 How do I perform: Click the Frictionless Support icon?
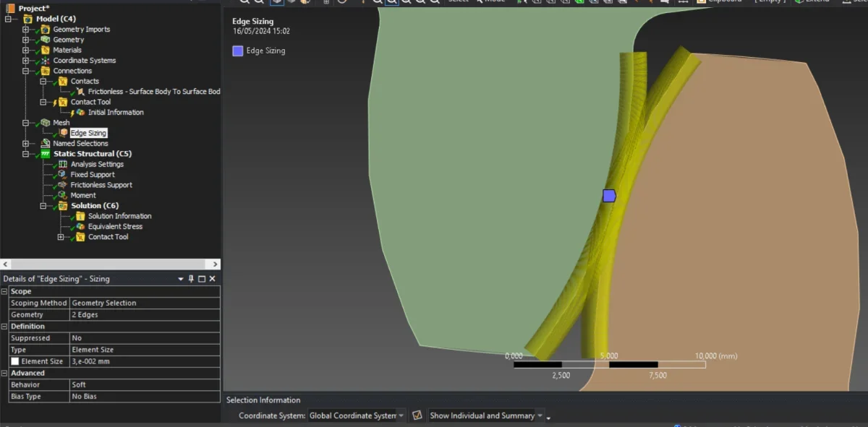[63, 185]
